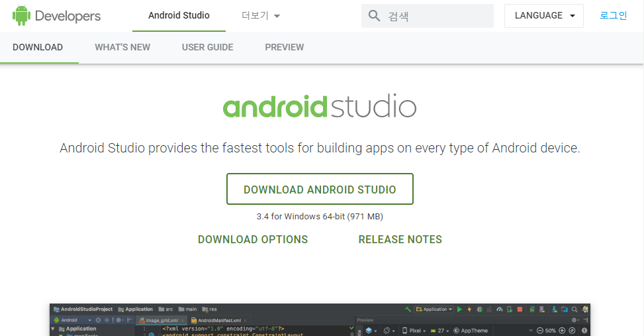Click the 'src' breadcrumb in screenshot
644x336 pixels.
click(165, 309)
